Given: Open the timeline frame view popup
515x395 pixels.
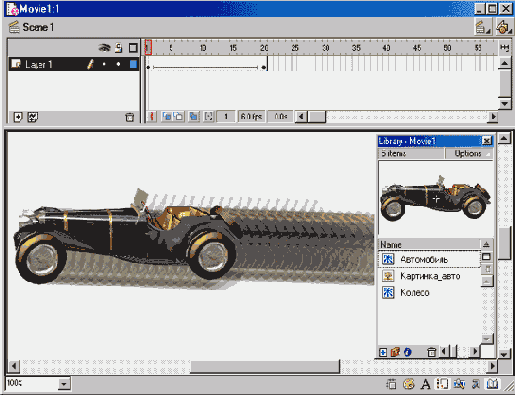Looking at the screenshot, I should click(504, 48).
